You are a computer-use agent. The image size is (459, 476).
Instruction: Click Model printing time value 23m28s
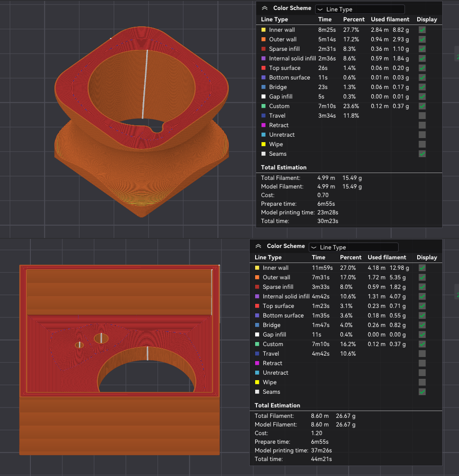click(328, 213)
